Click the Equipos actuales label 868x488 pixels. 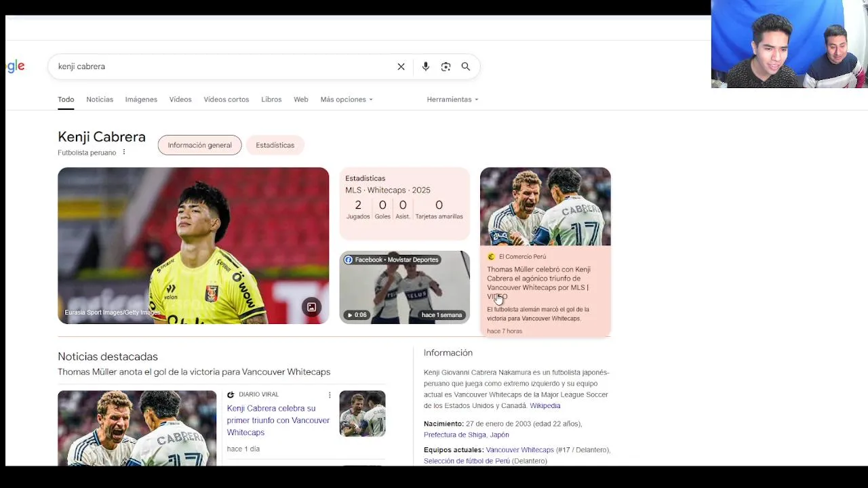coord(454,450)
